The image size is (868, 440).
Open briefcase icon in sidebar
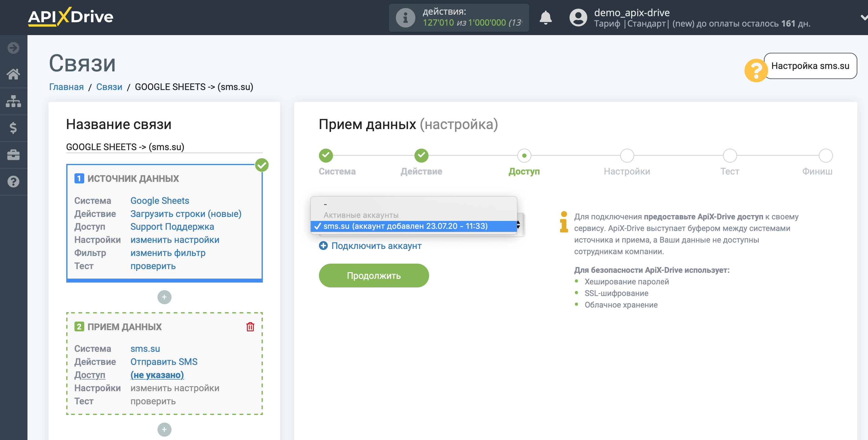pyautogui.click(x=13, y=155)
